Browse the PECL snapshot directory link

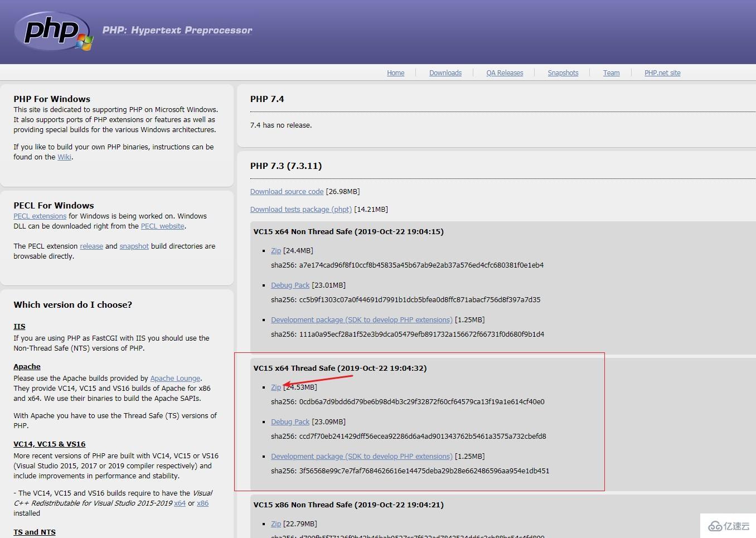click(134, 246)
